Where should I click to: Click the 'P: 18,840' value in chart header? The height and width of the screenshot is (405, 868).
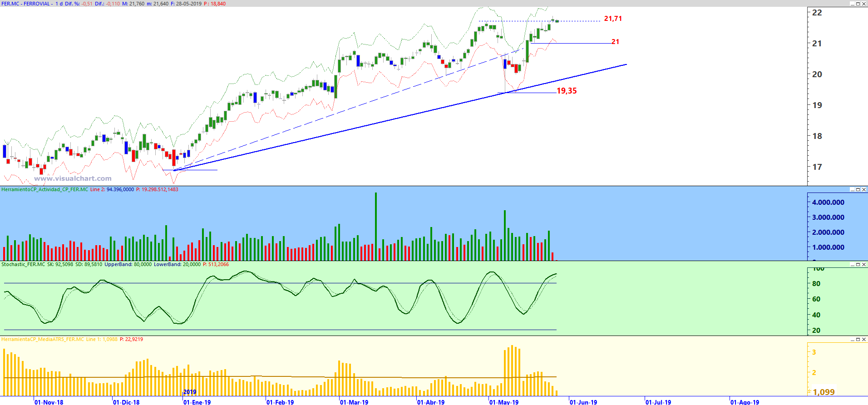215,4
